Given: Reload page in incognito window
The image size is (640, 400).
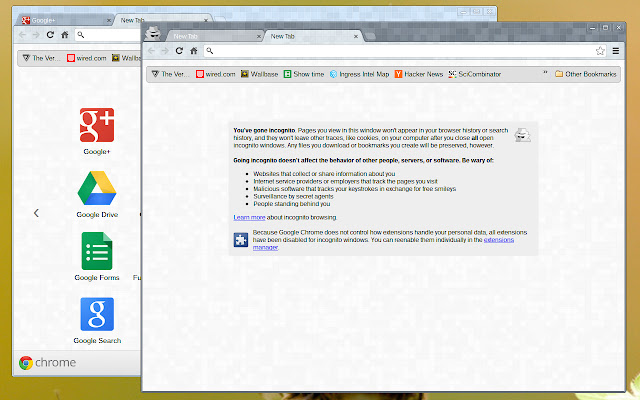Looking at the screenshot, I should pos(179,51).
